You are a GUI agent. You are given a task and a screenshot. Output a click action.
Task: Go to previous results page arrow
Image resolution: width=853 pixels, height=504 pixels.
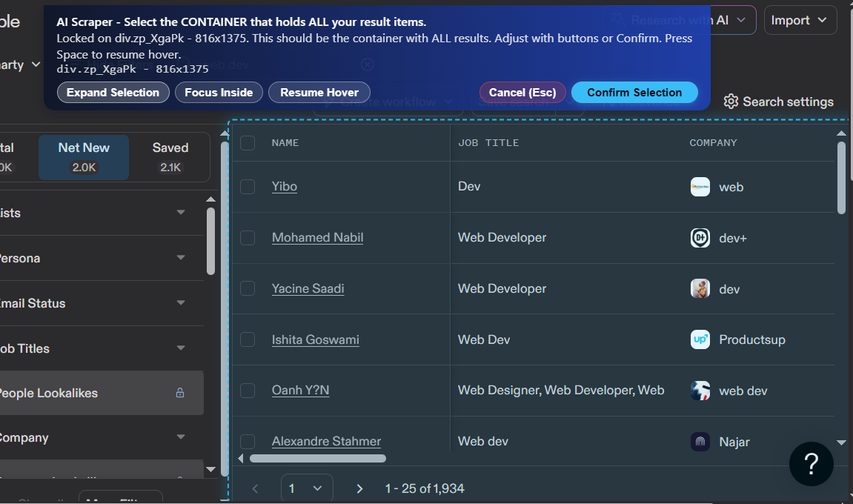[x=255, y=488]
